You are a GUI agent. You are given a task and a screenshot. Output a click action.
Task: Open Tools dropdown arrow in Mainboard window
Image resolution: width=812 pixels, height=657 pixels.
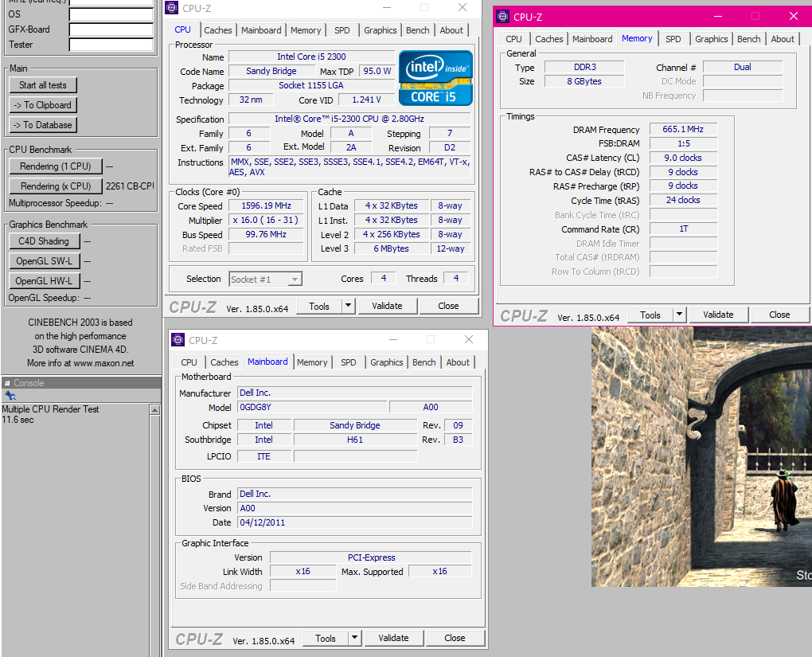tap(355, 638)
